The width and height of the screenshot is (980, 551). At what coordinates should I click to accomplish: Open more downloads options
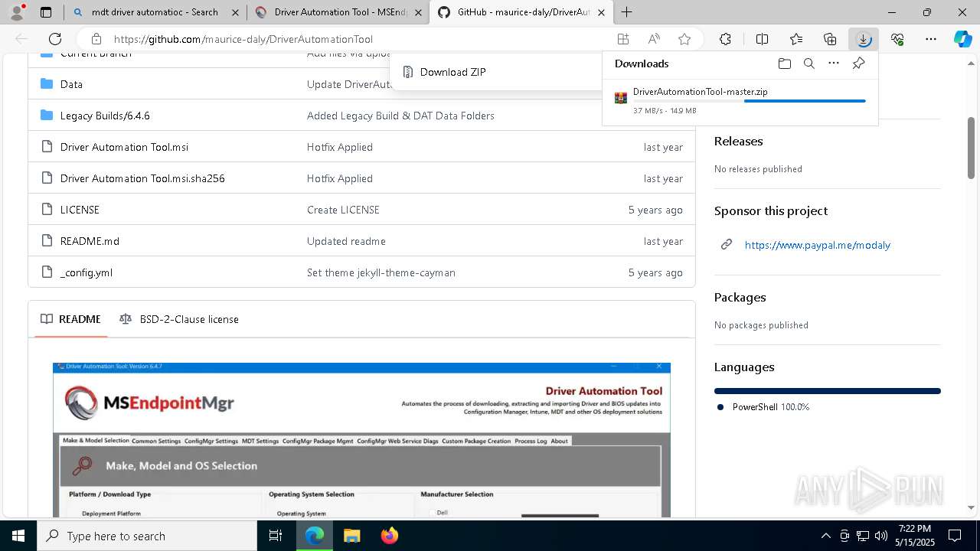(x=834, y=64)
